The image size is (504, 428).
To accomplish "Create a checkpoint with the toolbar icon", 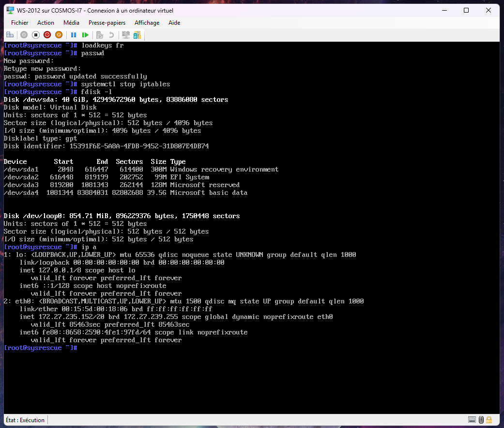I will coord(100,35).
